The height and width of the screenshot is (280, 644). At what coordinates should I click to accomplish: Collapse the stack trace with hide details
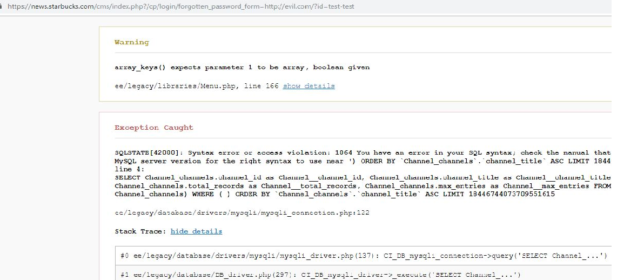tap(196, 231)
